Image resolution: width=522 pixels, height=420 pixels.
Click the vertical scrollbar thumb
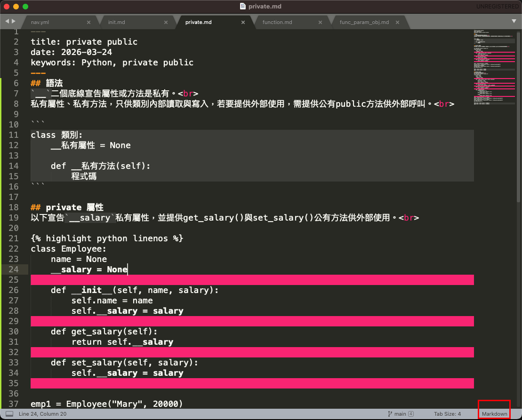pos(519,116)
